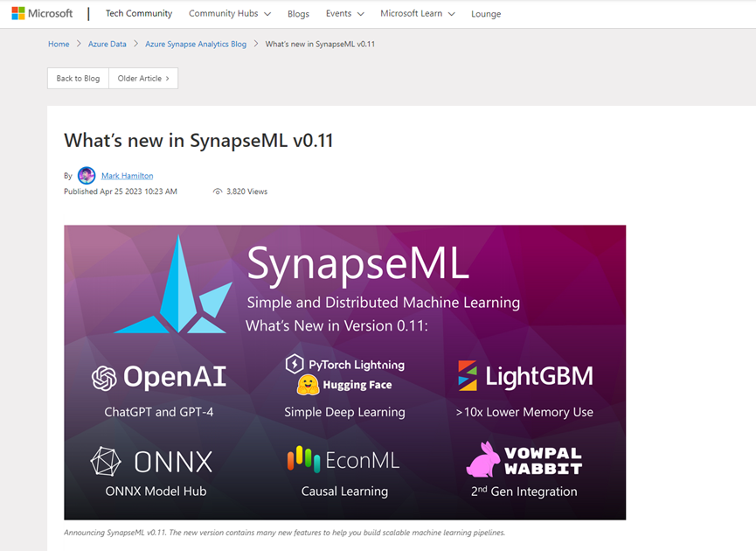Click the published date 'Apr 25 2023 10:23 AM'

tap(138, 192)
